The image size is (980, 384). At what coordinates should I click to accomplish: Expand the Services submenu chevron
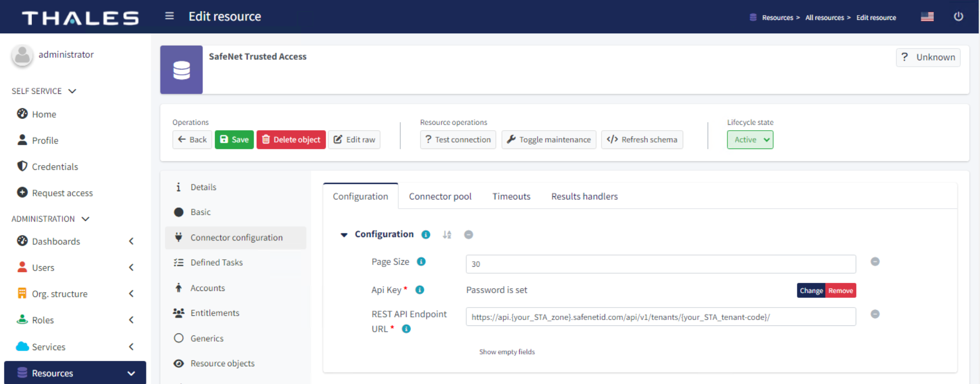pos(131,347)
